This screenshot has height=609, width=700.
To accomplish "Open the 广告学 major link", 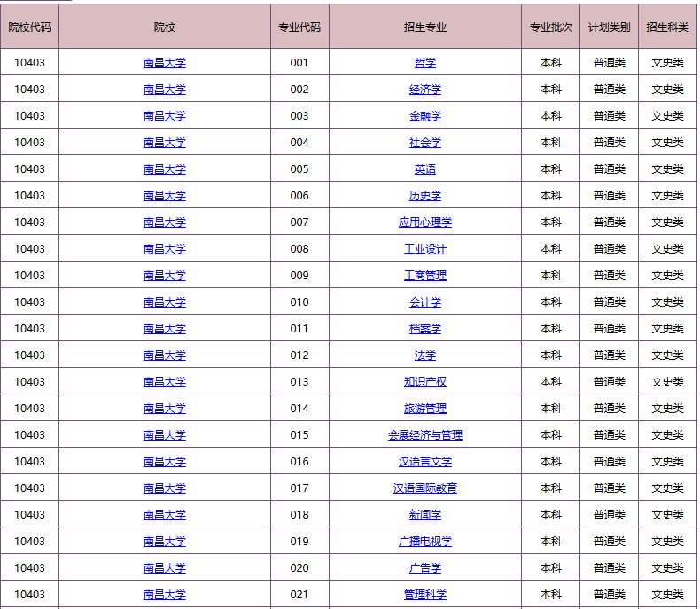I will coord(425,568).
